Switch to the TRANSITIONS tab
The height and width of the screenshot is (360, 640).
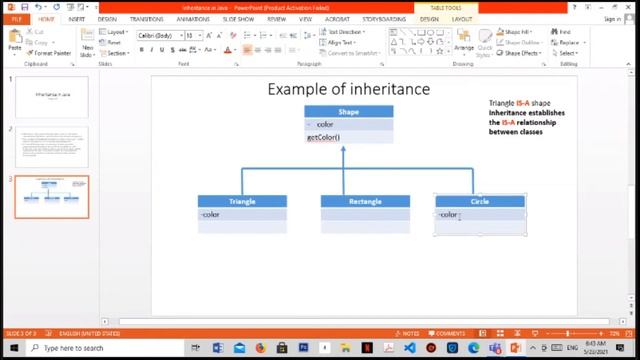[147, 19]
